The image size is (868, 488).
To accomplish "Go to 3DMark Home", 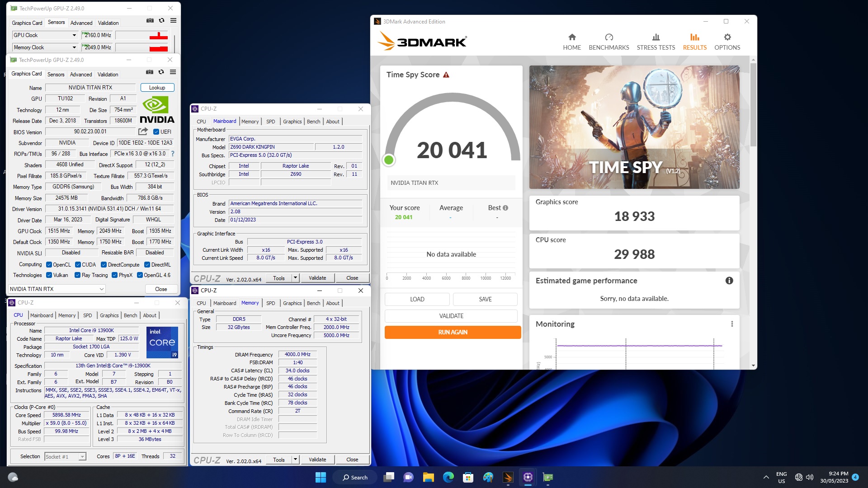I will [x=572, y=42].
